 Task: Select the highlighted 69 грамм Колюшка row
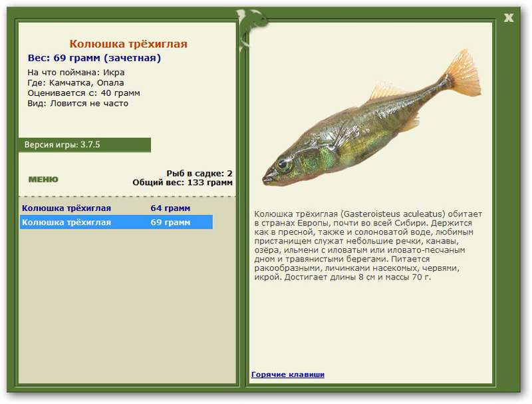pyautogui.click(x=116, y=222)
